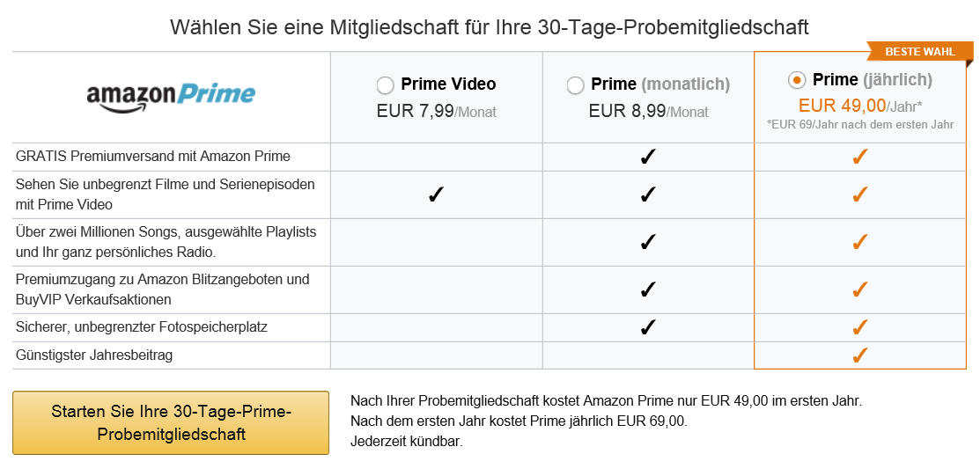
Task: Click the EUR 49,00/Jahr price text
Action: pos(860,105)
